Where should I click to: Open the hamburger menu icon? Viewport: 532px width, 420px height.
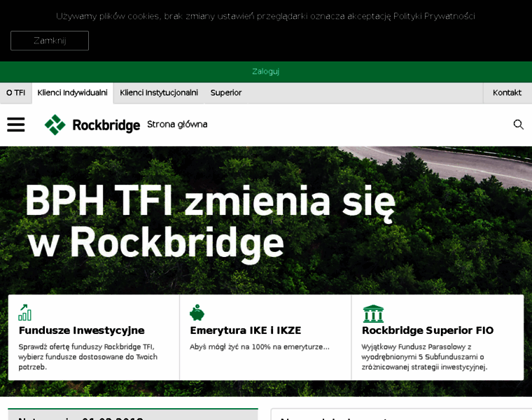click(16, 125)
